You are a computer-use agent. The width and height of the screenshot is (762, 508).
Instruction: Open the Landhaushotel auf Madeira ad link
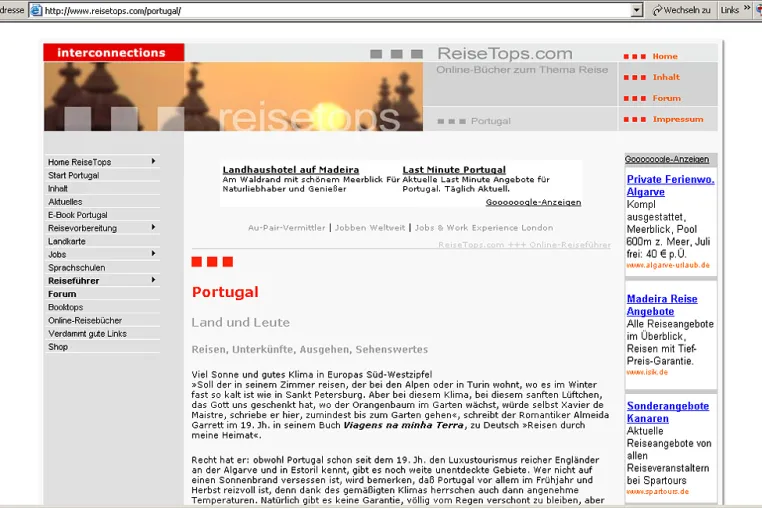[x=291, y=170]
